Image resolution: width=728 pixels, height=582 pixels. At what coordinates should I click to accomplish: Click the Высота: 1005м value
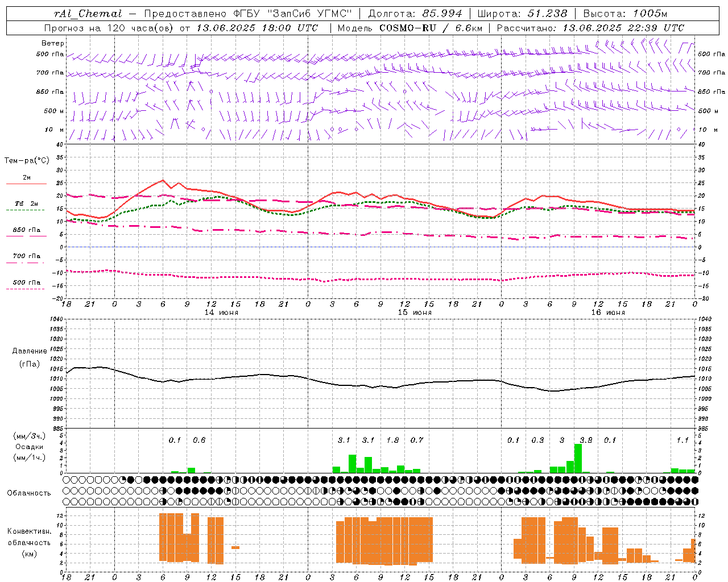625,14
